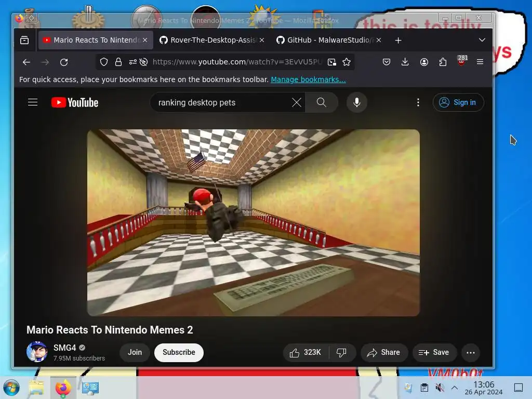532x399 pixels.
Task: Clear the search query text
Action: pyautogui.click(x=297, y=102)
